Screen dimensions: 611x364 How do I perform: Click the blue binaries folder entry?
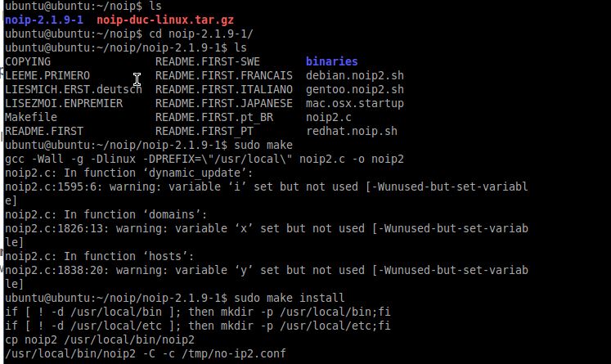(x=331, y=61)
